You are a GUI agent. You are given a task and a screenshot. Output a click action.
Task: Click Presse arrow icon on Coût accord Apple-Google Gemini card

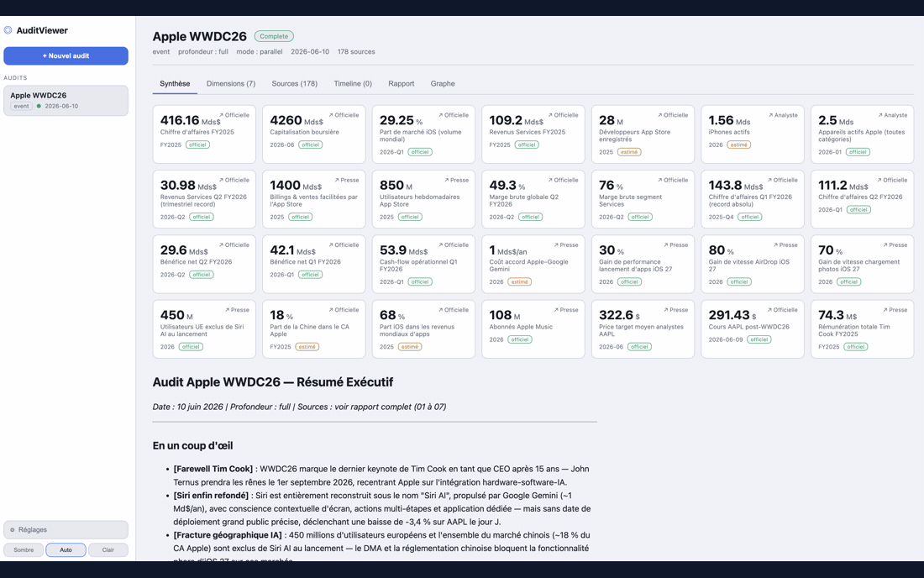(x=556, y=244)
